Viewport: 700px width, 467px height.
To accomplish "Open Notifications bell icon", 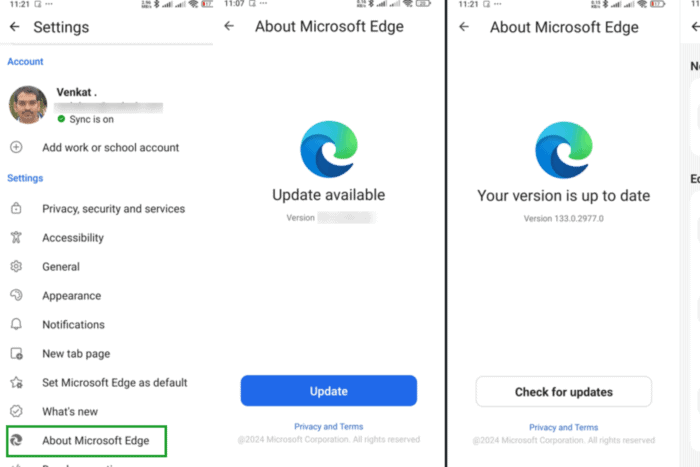I will click(16, 324).
